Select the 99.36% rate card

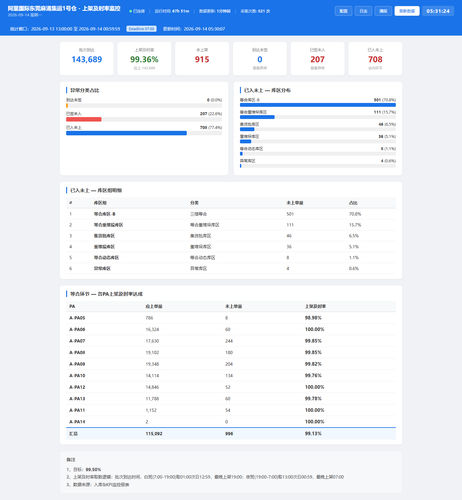144,59
